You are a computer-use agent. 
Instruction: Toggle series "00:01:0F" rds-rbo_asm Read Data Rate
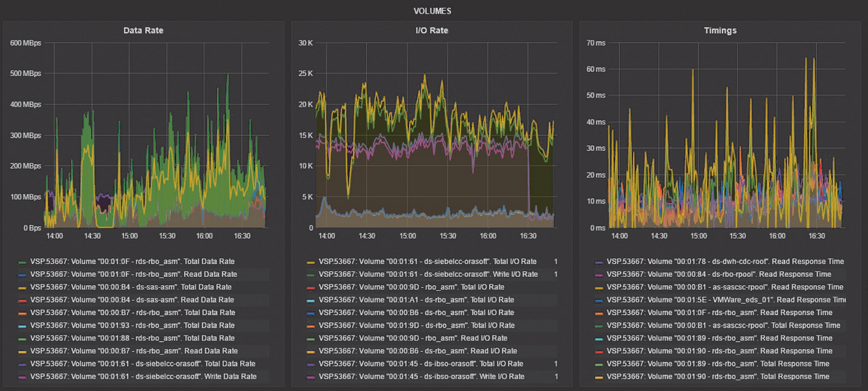pyautogui.click(x=133, y=274)
